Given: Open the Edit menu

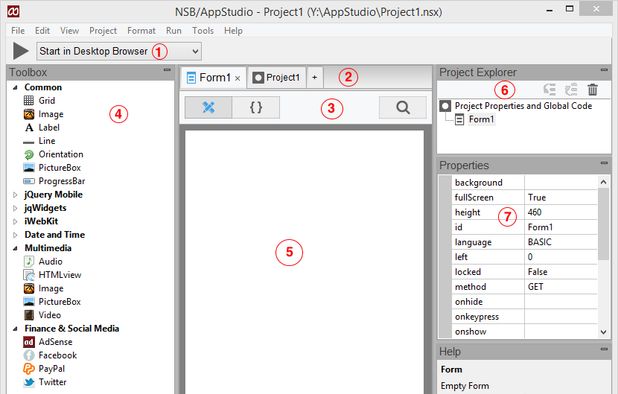Looking at the screenshot, I should point(42,30).
